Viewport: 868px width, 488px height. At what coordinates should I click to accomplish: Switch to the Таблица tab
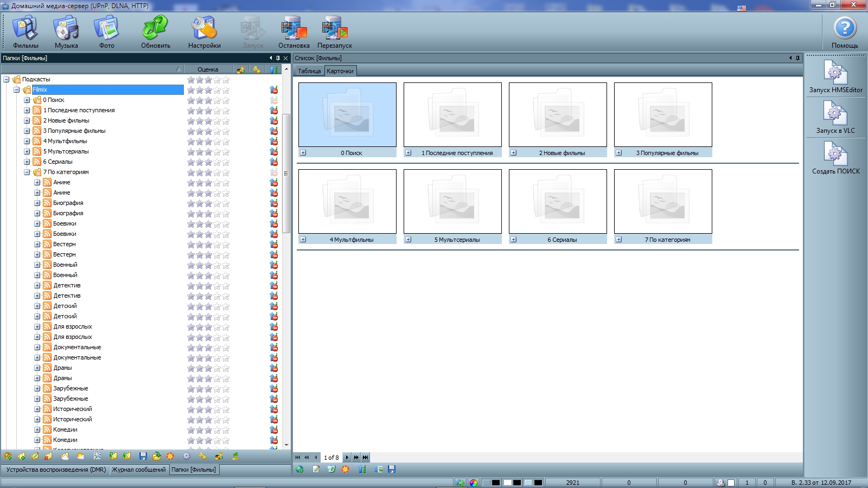(309, 71)
